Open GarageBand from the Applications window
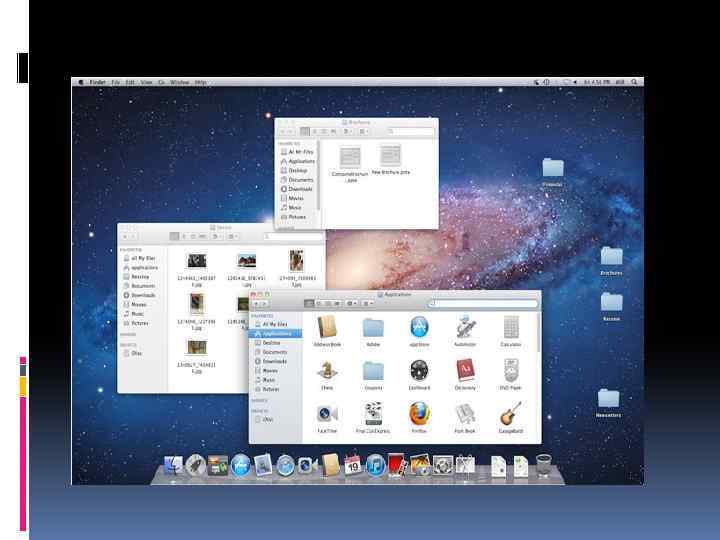The image size is (720, 540). point(511,414)
